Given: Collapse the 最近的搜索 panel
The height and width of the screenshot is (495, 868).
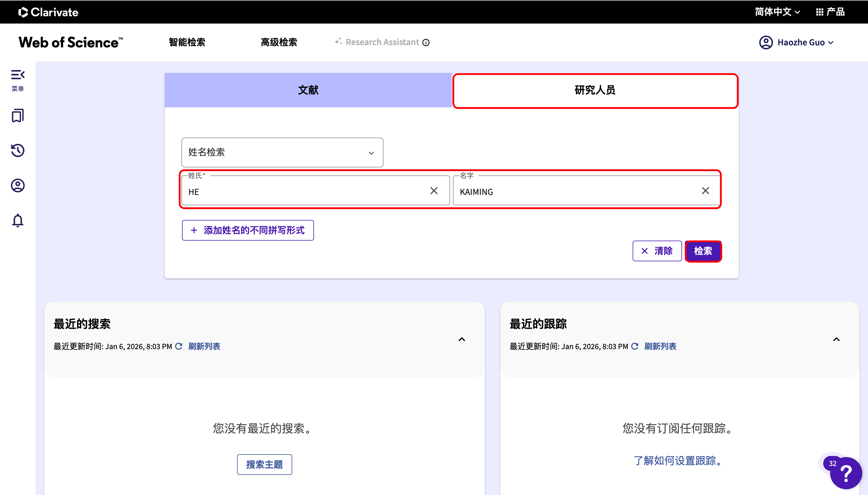Looking at the screenshot, I should (462, 339).
